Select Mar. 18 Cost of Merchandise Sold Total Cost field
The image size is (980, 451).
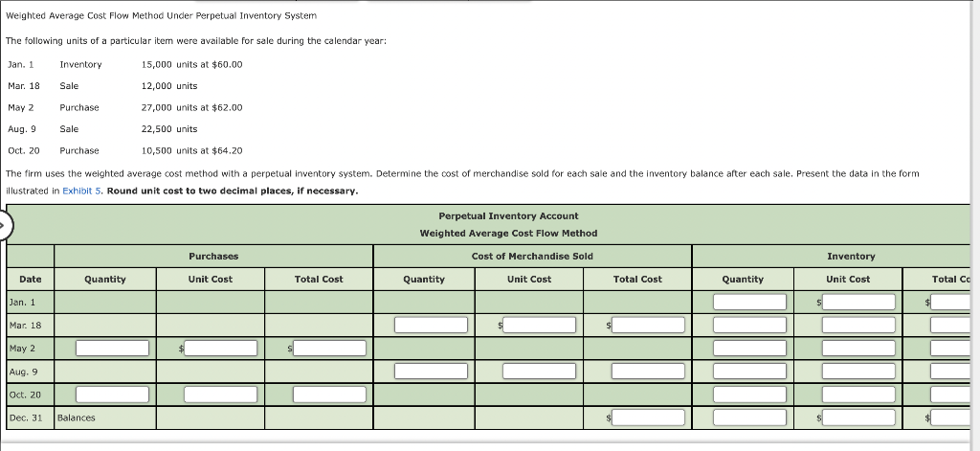coord(648,326)
